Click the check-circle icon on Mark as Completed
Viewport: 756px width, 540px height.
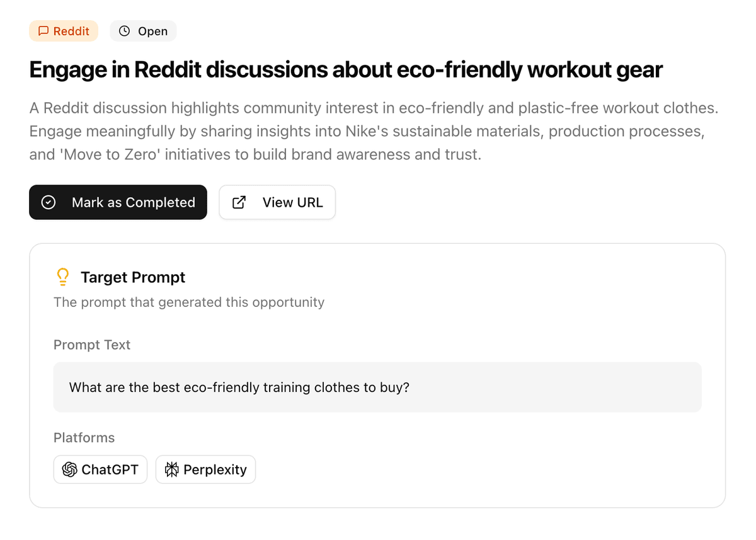coord(49,202)
